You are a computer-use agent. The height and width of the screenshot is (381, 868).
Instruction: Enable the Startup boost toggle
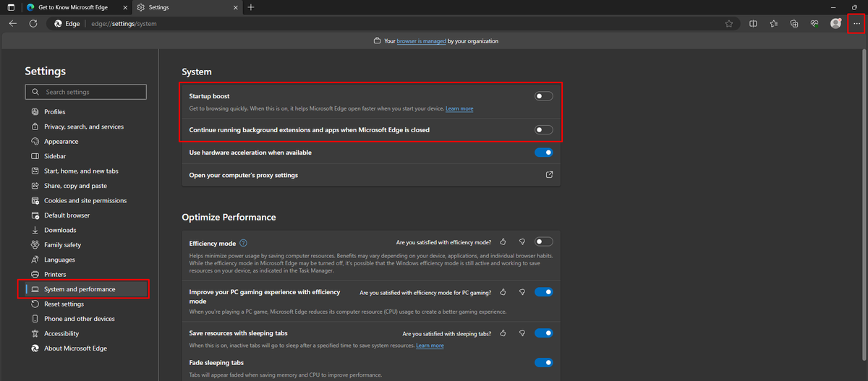click(x=544, y=96)
